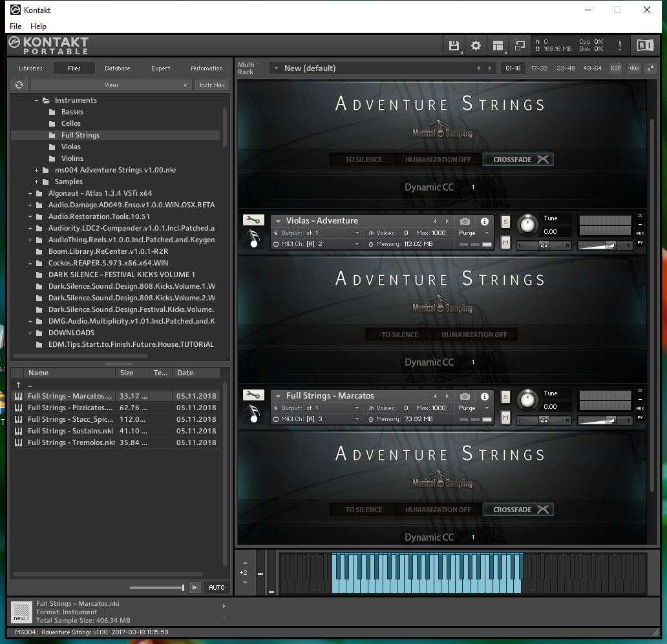Close the Violas - Adventure instrument with X
This screenshot has height=644, width=667.
[x=640, y=216]
